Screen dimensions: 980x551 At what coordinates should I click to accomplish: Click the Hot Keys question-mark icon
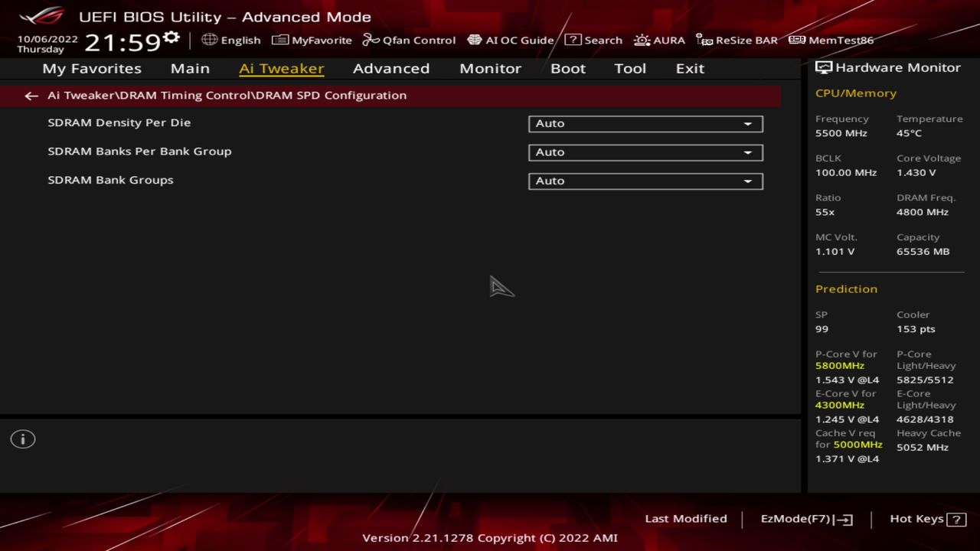coord(956,519)
